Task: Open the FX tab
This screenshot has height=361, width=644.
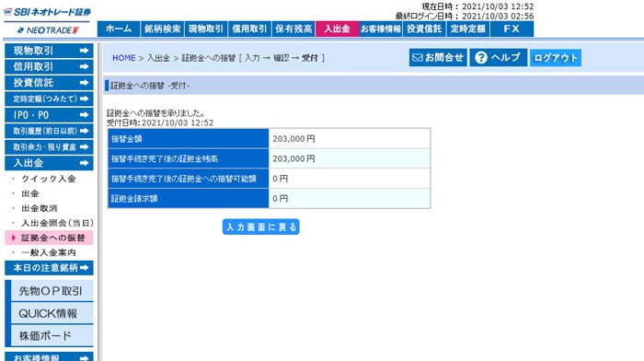Action: pyautogui.click(x=512, y=29)
